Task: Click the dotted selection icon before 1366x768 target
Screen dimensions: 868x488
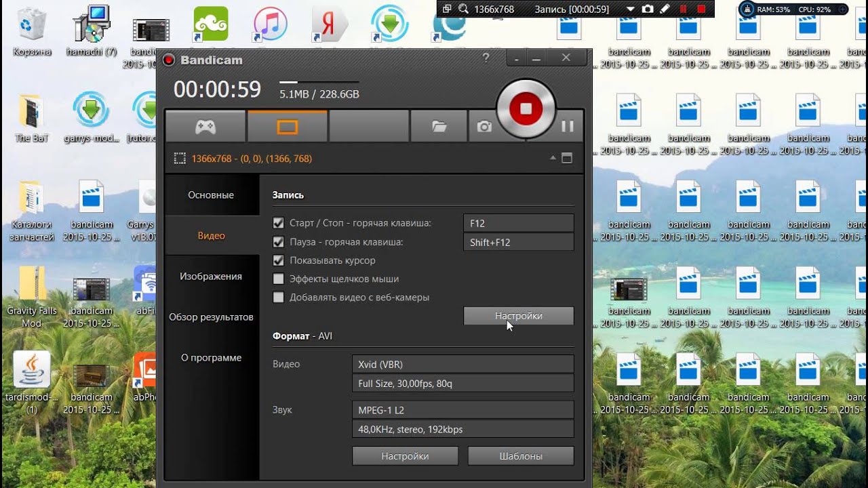Action: [x=180, y=159]
